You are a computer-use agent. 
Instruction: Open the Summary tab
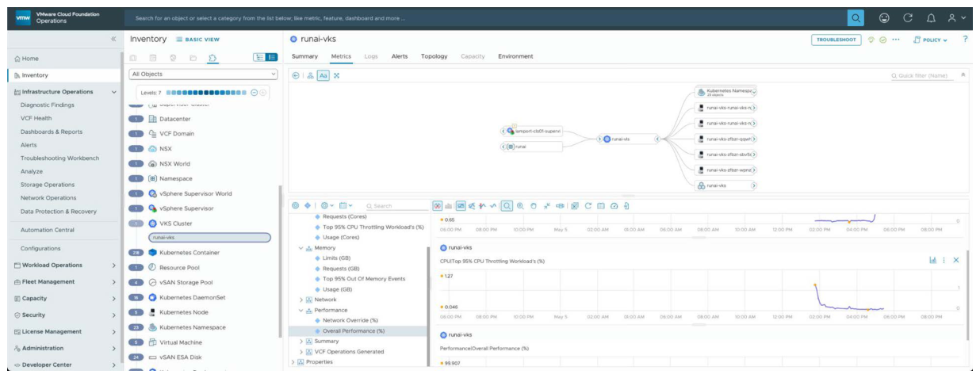[x=304, y=56]
